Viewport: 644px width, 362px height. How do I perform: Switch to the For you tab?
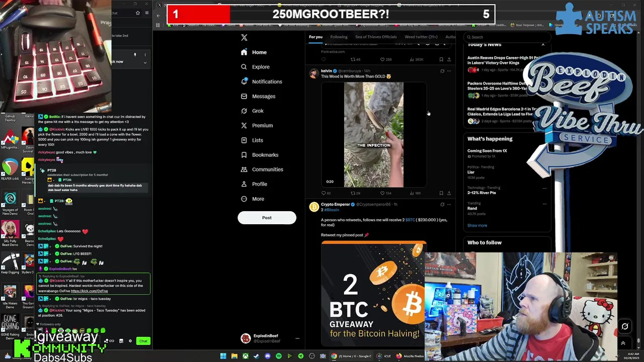pos(315,37)
